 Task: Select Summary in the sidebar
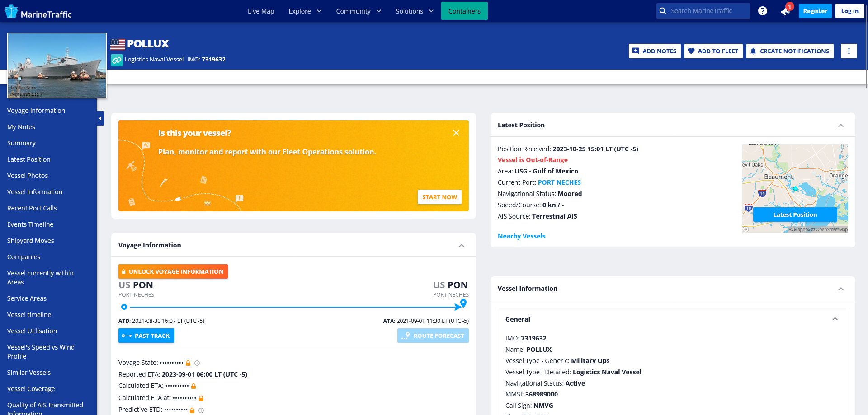tap(21, 143)
